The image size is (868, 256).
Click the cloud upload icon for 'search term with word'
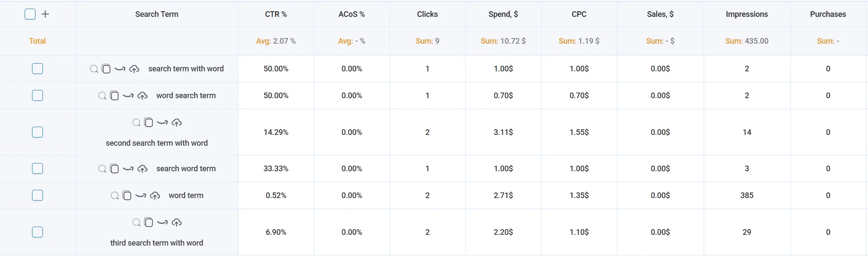click(x=134, y=69)
